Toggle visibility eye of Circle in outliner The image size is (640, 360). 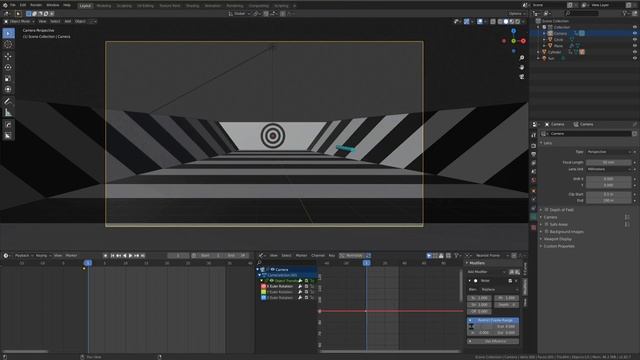[635, 40]
